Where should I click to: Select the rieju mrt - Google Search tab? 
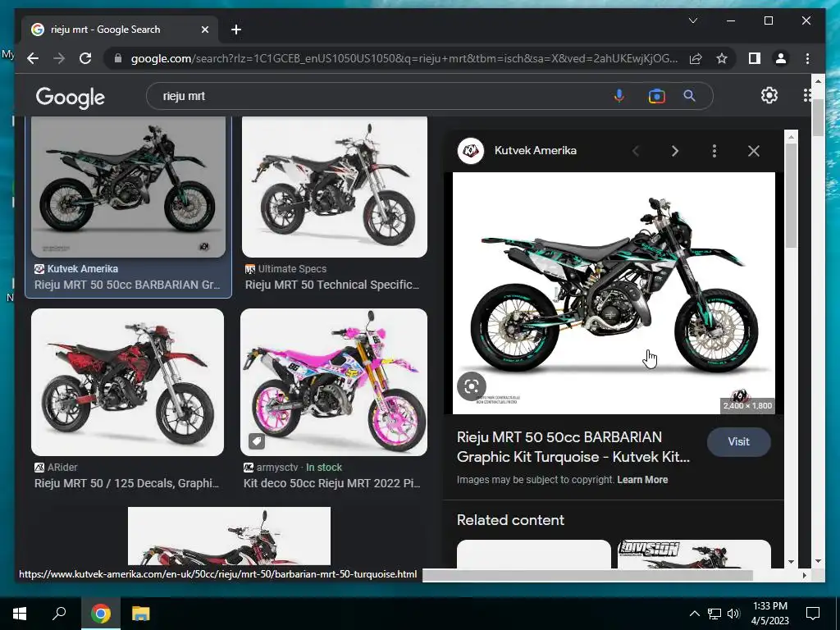point(121,30)
